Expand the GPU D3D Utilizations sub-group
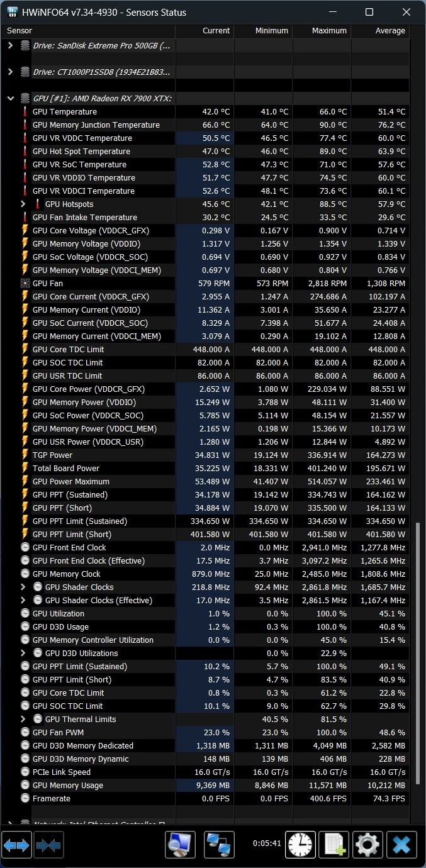 (23, 654)
